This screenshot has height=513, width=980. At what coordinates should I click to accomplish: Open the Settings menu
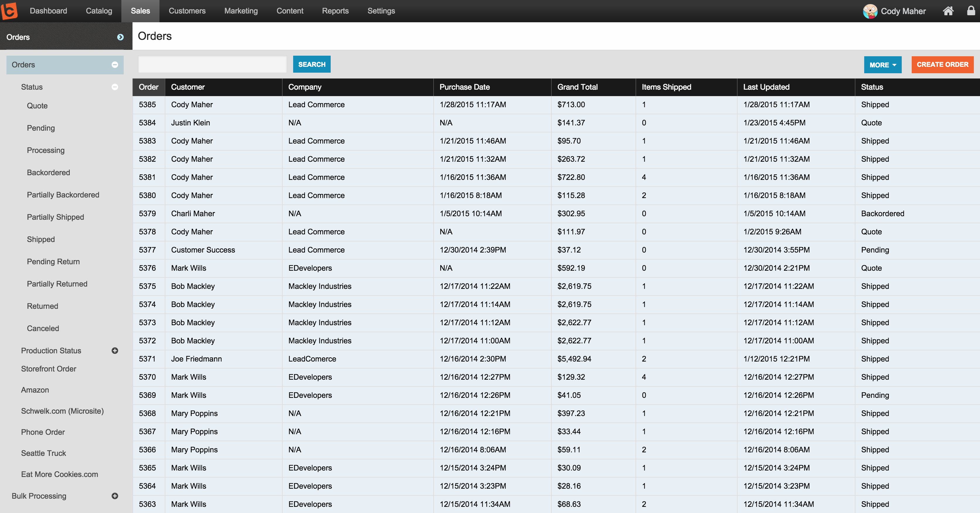tap(381, 11)
